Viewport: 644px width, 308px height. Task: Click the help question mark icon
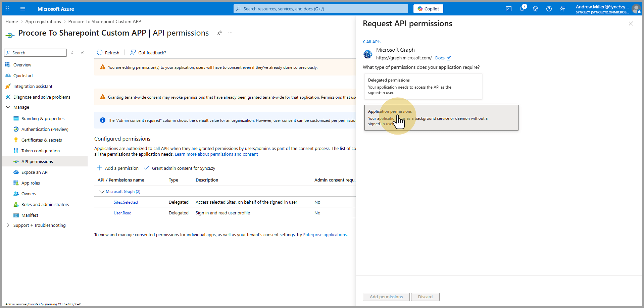[549, 9]
